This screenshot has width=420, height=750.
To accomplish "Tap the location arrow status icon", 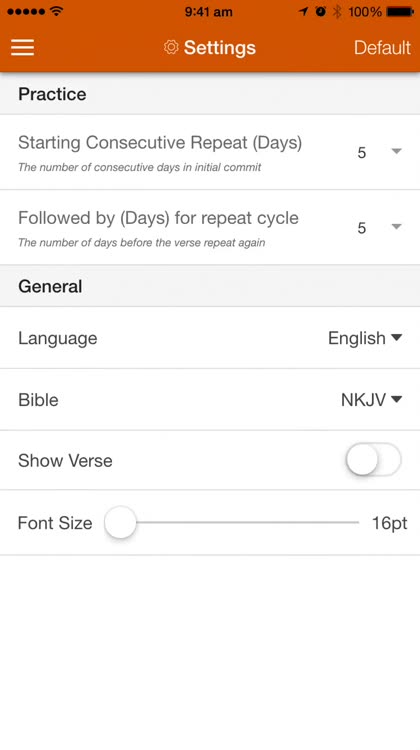I will [x=303, y=11].
